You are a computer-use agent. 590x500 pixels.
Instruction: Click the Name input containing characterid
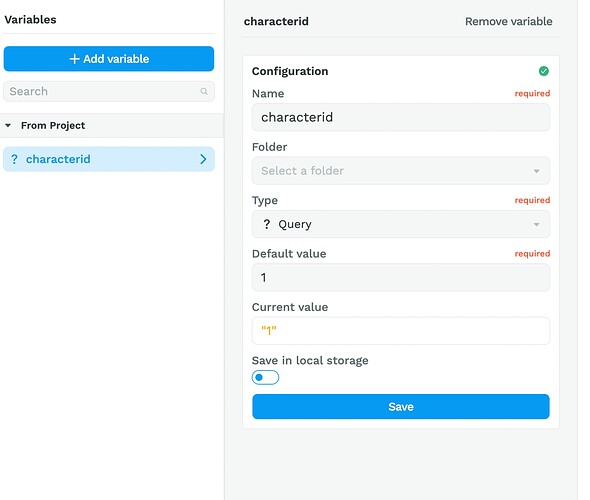pos(401,117)
